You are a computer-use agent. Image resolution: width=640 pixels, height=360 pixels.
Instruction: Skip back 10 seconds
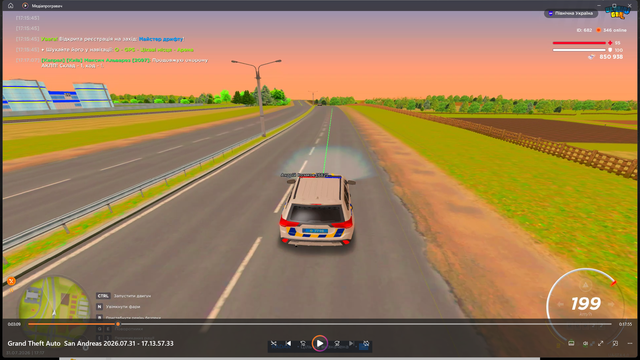(x=303, y=344)
